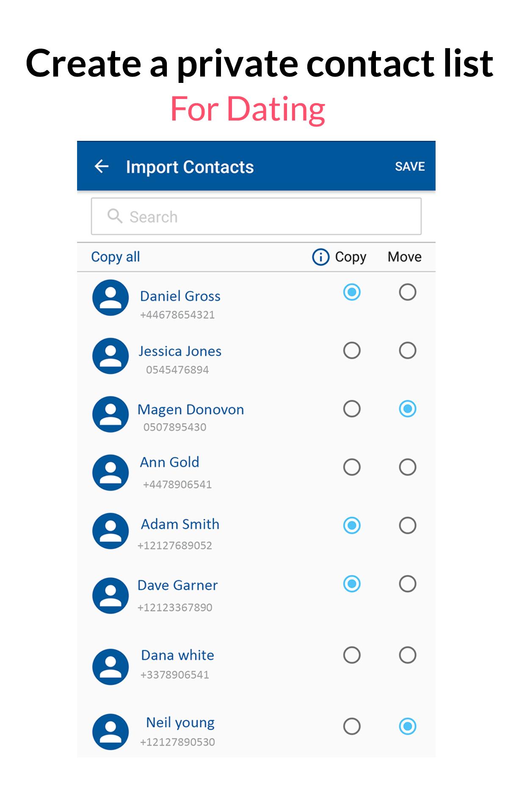The width and height of the screenshot is (508, 812).
Task: Tap Dana white's profile avatar
Action: [110, 667]
